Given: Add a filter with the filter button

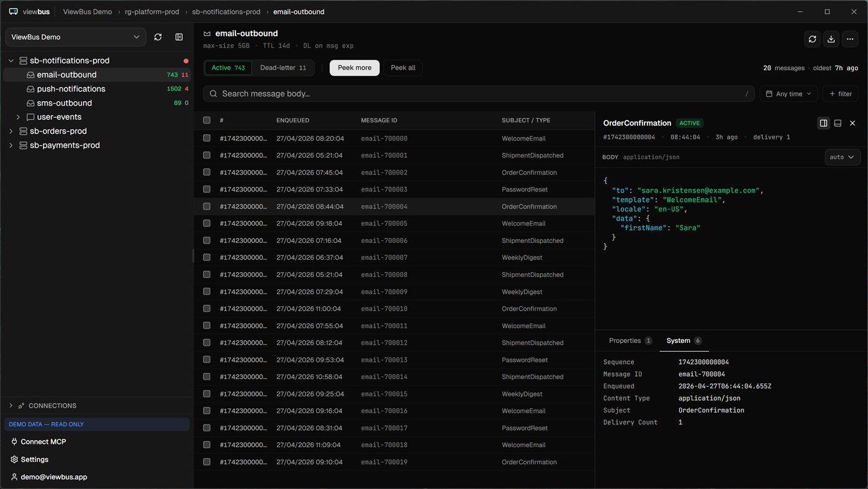Looking at the screenshot, I should (841, 94).
